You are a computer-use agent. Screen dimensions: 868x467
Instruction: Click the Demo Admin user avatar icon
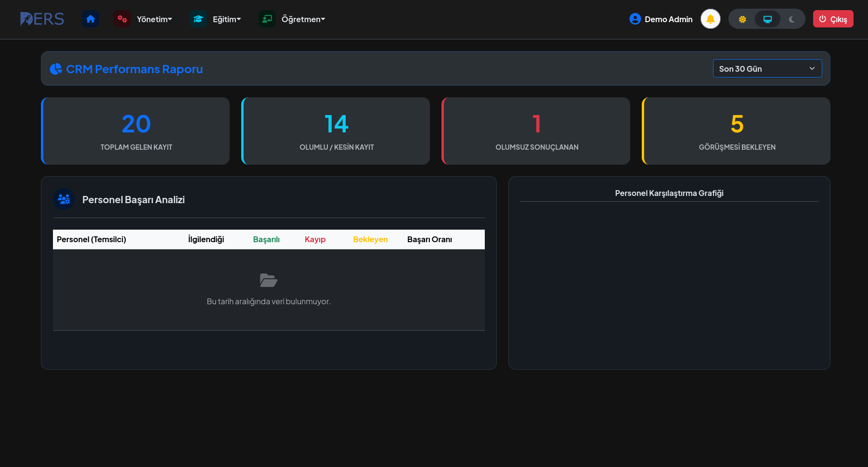point(635,19)
